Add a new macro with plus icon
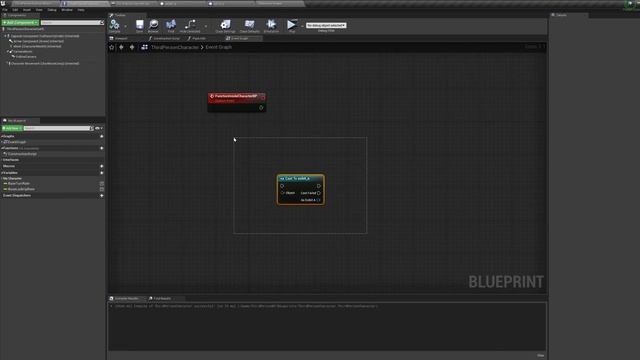The height and width of the screenshot is (360, 640). pos(102,166)
